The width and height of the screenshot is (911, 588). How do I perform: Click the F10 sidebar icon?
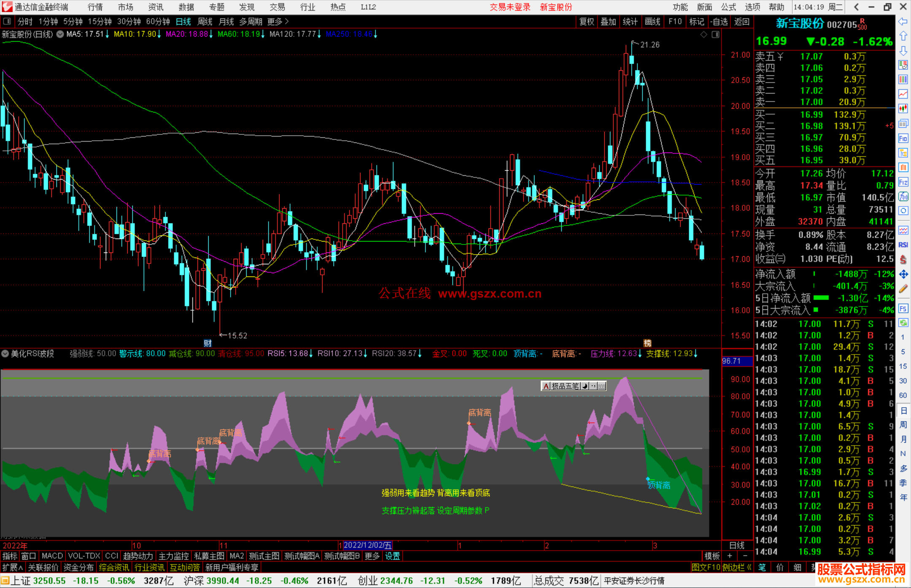pos(903,138)
